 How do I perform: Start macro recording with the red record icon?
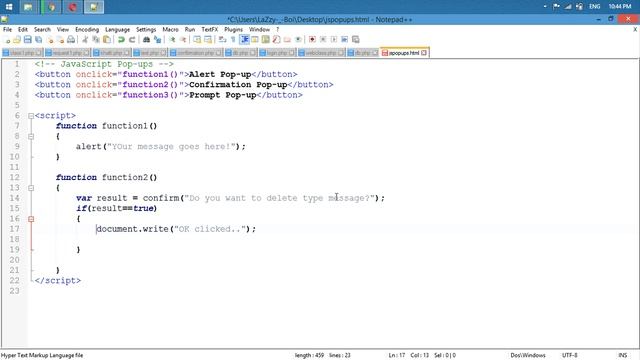click(x=312, y=40)
